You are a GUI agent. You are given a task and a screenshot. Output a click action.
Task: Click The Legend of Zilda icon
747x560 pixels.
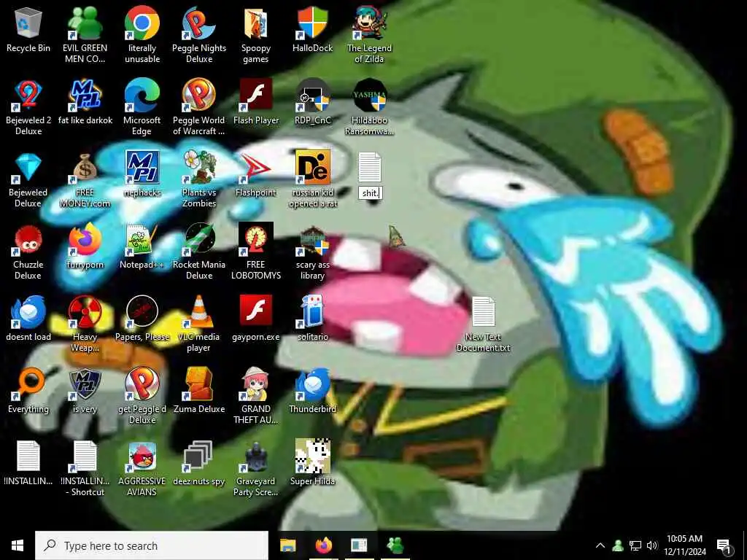(369, 23)
